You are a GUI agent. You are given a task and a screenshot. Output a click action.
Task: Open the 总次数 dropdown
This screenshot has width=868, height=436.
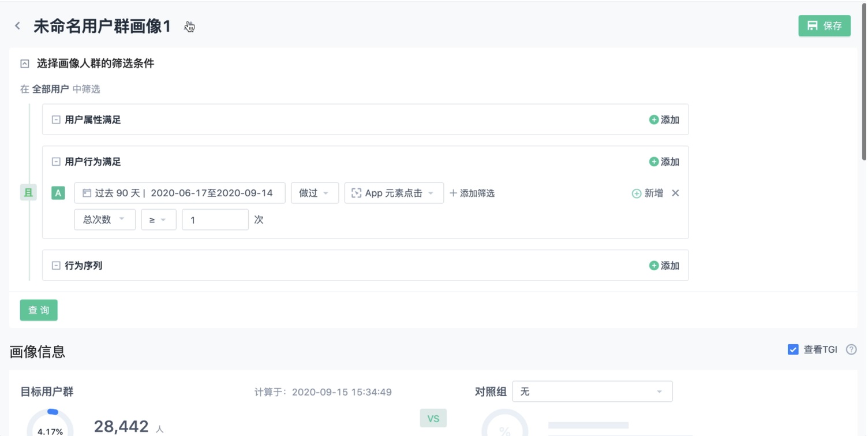coord(104,219)
